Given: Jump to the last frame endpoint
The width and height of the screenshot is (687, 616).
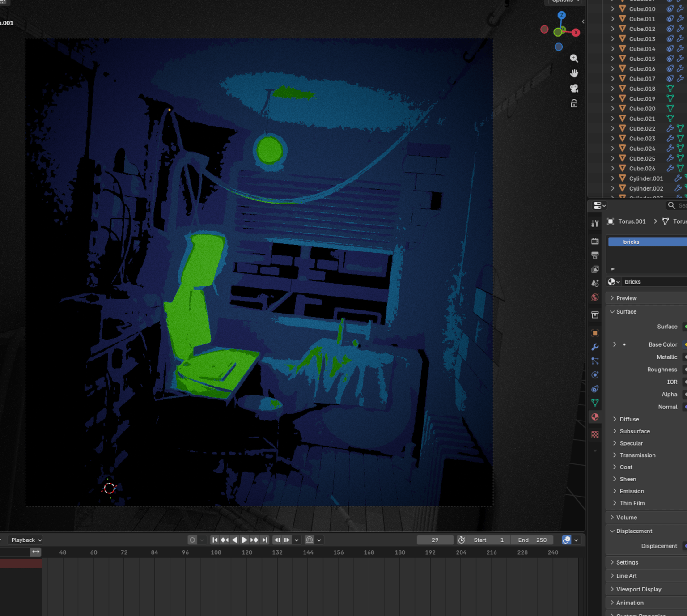Looking at the screenshot, I should point(265,540).
